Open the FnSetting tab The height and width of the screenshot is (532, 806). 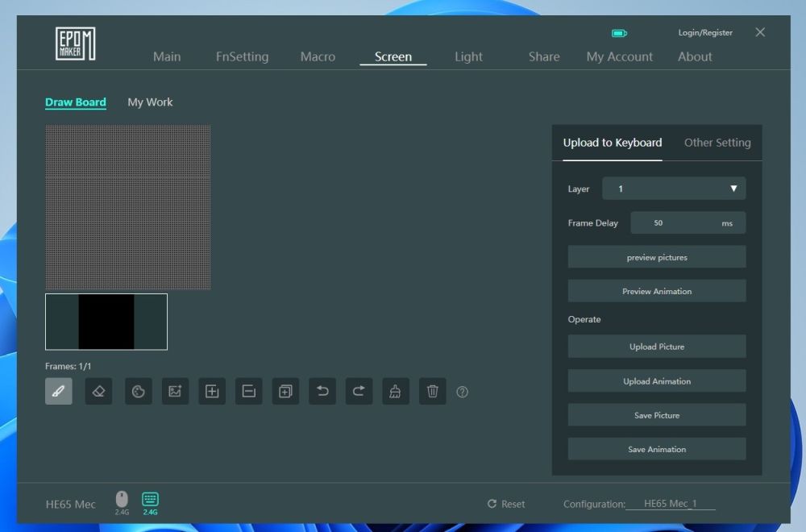[242, 56]
